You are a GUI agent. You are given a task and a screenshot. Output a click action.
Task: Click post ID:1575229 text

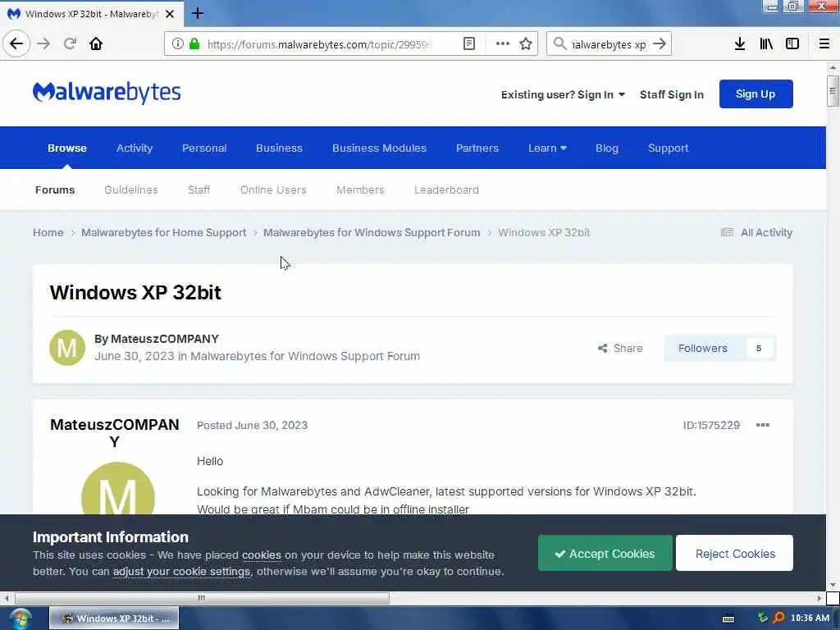(711, 425)
